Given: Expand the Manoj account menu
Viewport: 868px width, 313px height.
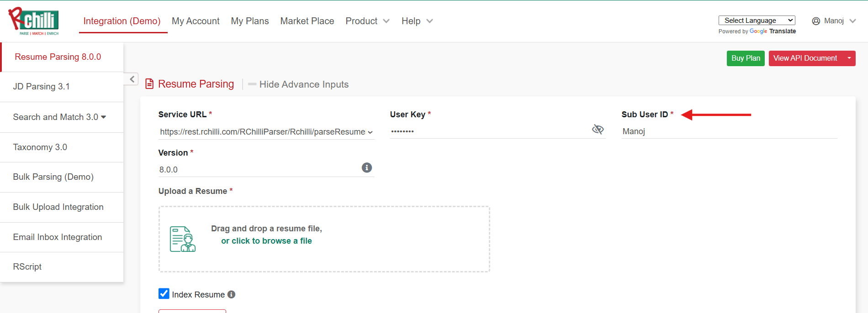Looking at the screenshot, I should click(x=852, y=21).
